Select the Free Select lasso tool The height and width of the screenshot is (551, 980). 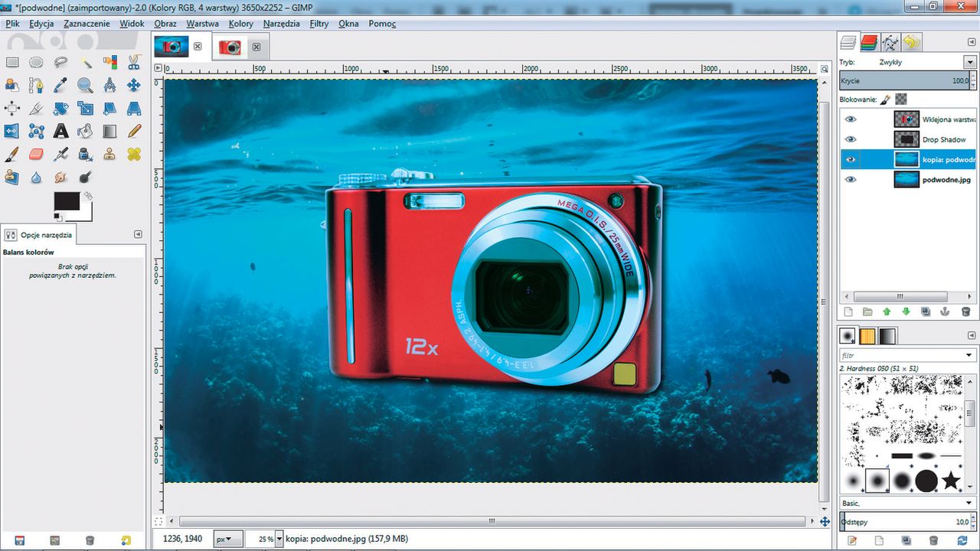[x=60, y=62]
